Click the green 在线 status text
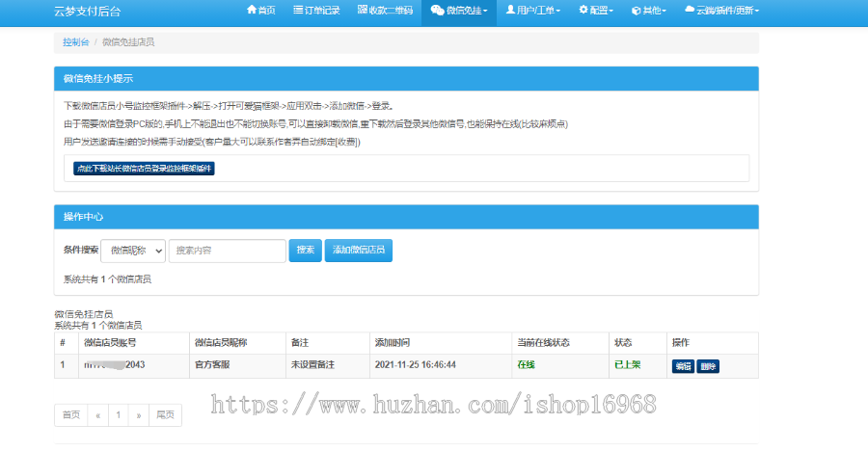This screenshot has height=451, width=868. [526, 365]
